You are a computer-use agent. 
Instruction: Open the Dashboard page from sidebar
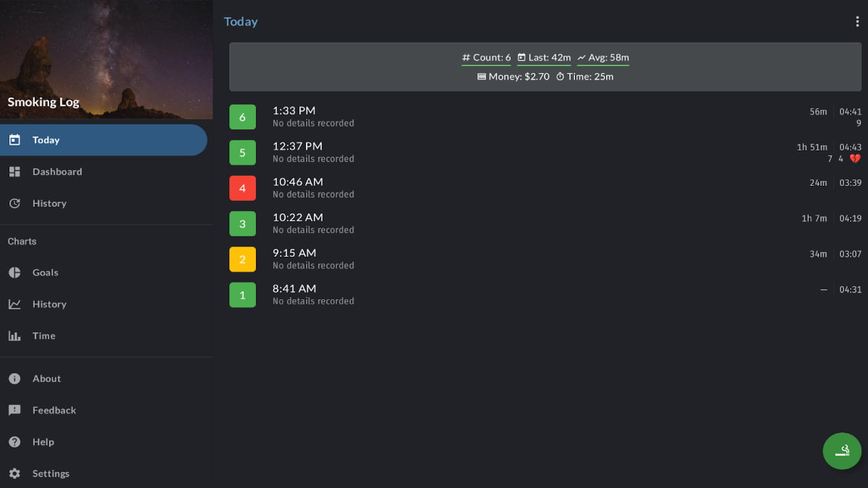pyautogui.click(x=56, y=171)
